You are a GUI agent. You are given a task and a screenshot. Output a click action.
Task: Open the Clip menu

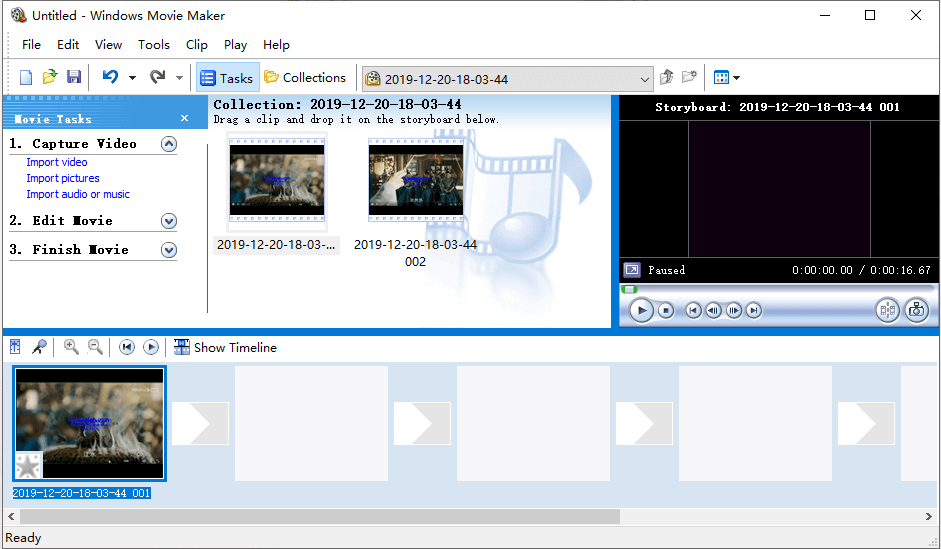[x=197, y=44]
